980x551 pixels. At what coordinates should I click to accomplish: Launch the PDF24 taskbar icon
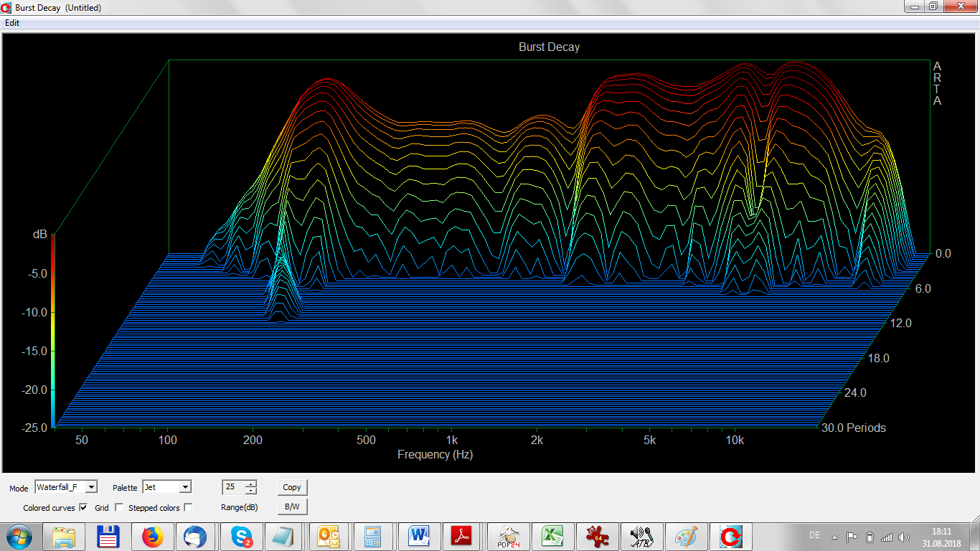pos(509,536)
